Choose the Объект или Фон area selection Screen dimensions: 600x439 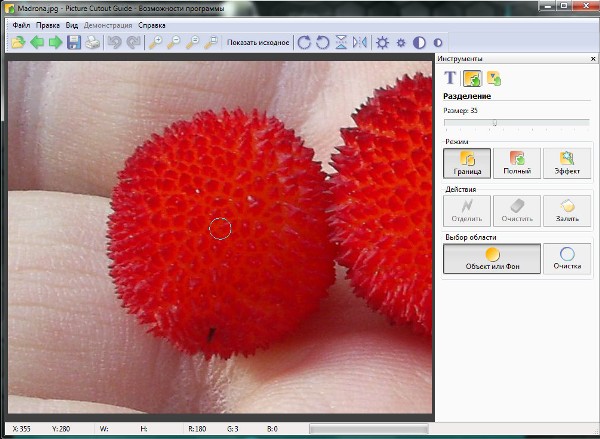pos(491,259)
